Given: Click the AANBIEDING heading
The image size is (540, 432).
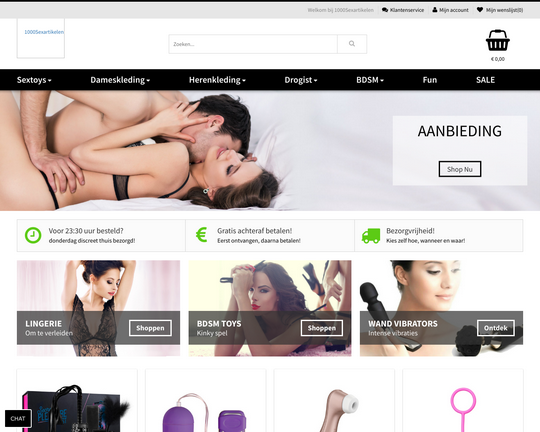Looking at the screenshot, I should point(460,131).
